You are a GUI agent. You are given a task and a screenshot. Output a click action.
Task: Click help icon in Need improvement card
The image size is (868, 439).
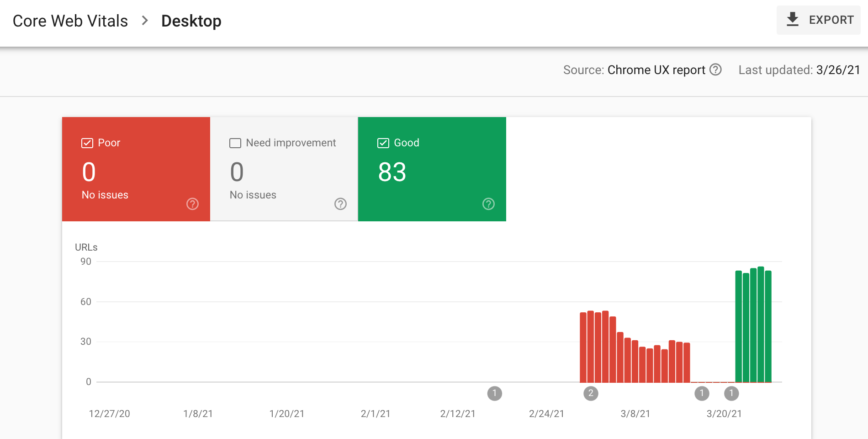point(340,204)
